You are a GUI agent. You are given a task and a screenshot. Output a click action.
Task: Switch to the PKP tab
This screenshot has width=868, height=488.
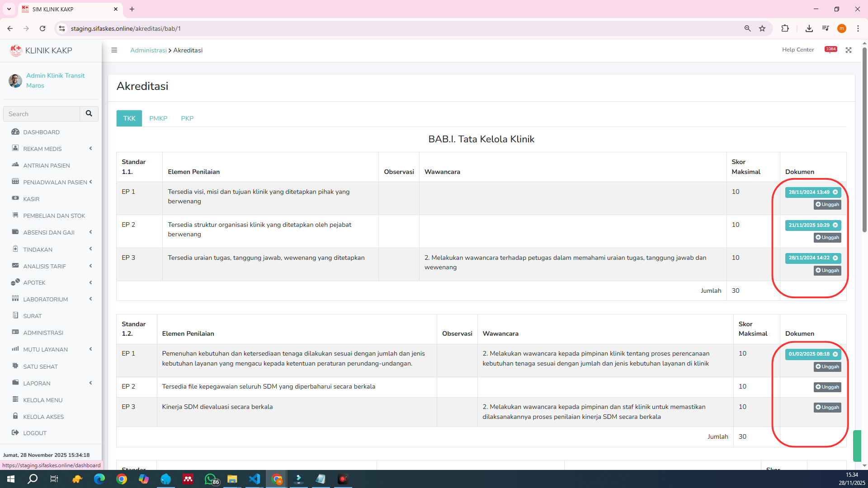(187, 118)
